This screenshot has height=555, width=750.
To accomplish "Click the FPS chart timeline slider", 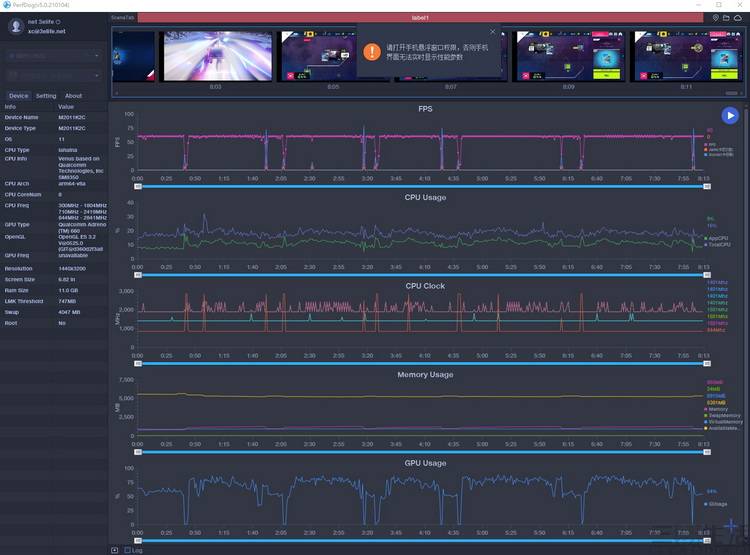I will (420, 186).
